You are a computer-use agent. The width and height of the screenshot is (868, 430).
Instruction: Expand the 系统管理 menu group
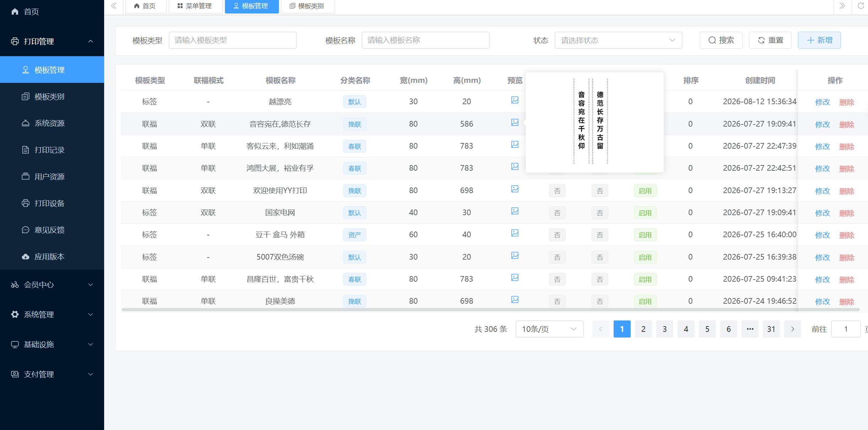click(52, 314)
